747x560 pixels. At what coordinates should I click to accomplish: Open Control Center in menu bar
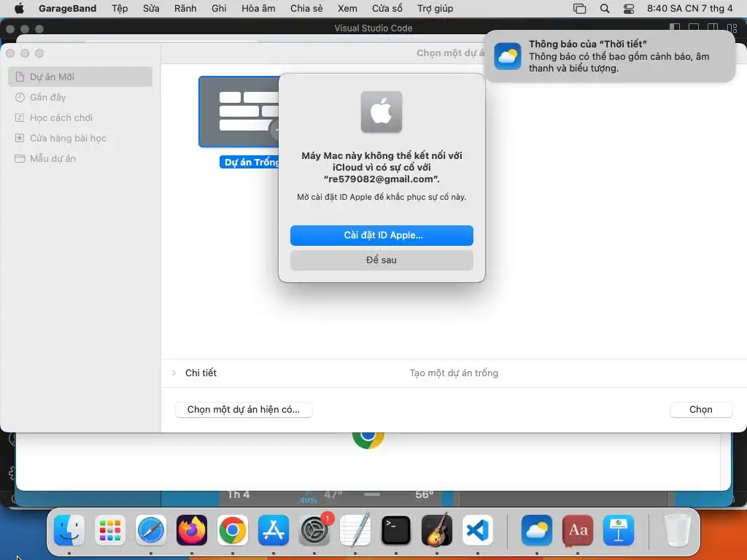tap(629, 9)
